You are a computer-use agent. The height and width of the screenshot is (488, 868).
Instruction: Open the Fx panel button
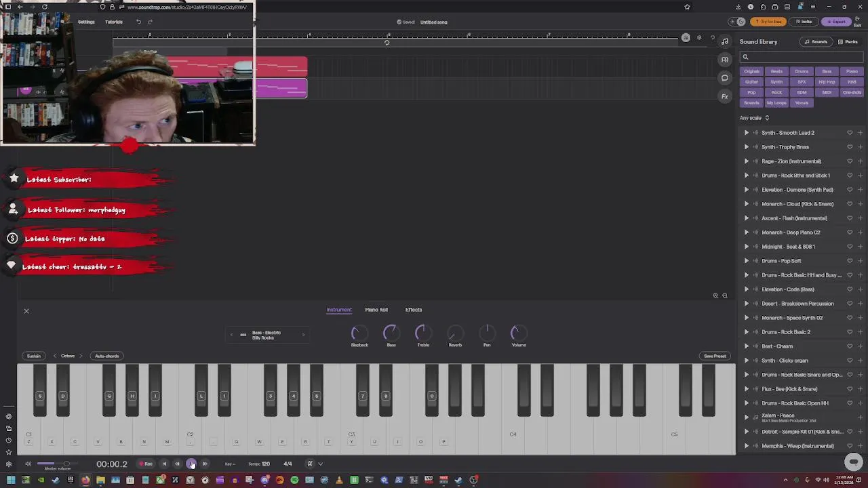coord(725,96)
